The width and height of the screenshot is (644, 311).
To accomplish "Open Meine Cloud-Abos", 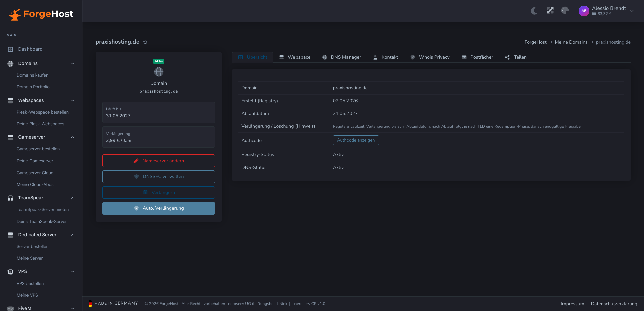I will (35, 185).
